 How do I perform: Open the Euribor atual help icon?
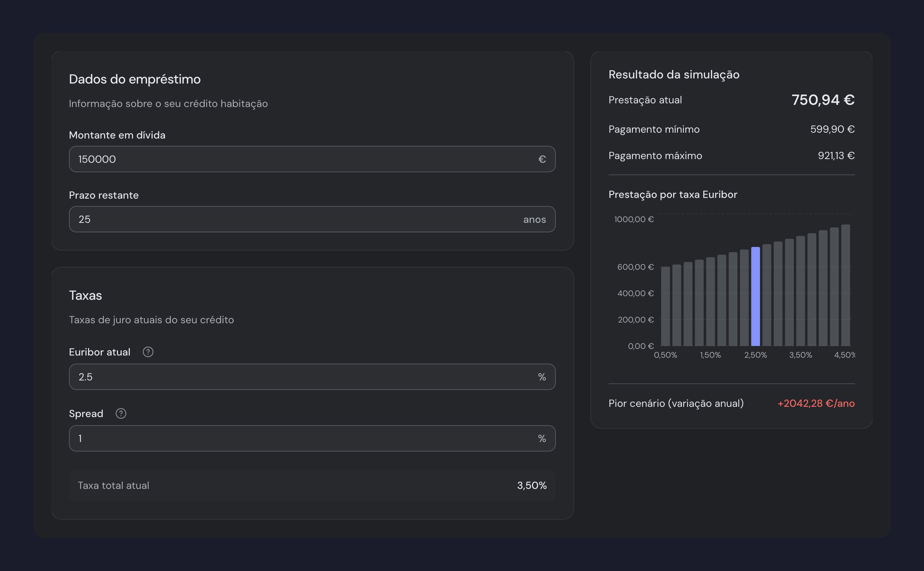tap(148, 352)
